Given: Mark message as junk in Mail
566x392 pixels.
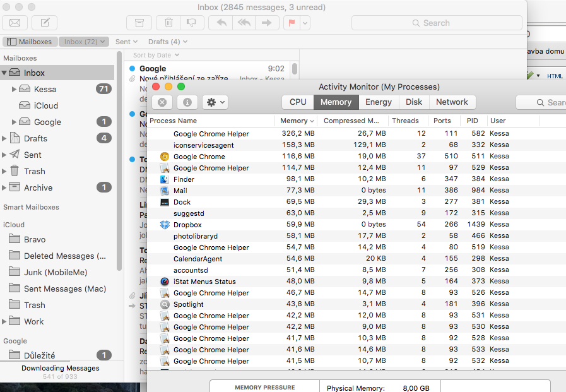Looking at the screenshot, I should coord(191,23).
